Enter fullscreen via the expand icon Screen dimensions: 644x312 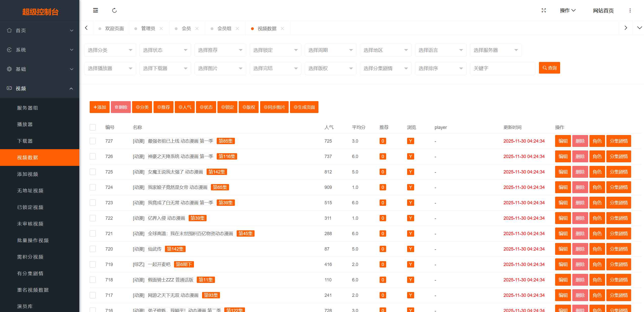click(x=543, y=10)
